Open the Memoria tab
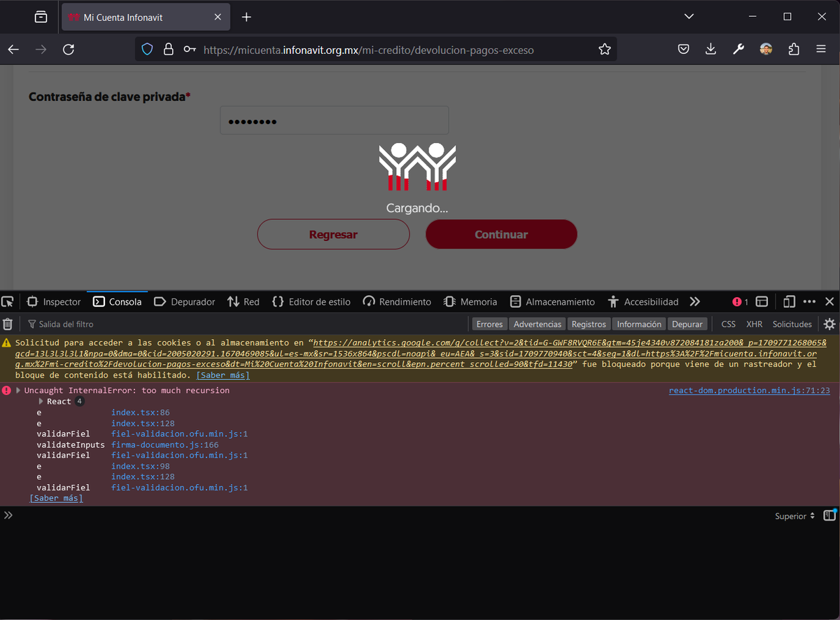This screenshot has width=840, height=620. click(x=470, y=302)
